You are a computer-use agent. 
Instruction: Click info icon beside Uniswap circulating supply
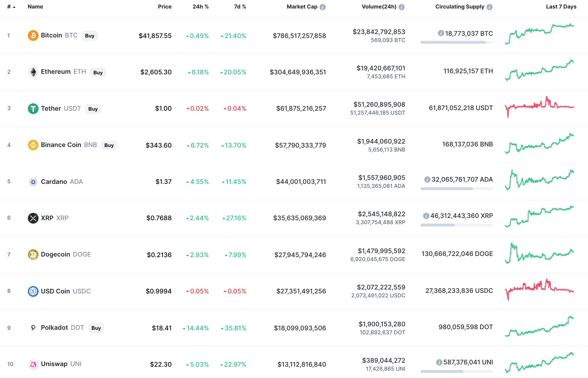pos(439,362)
